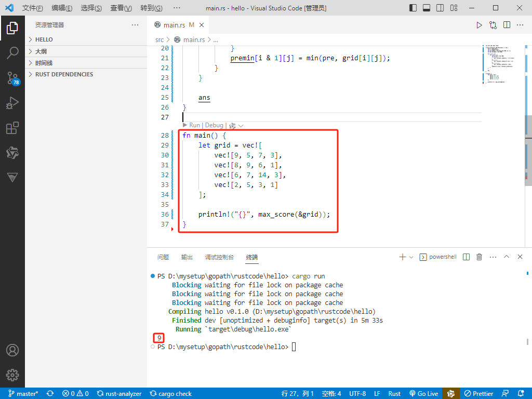Open the 转到(G) menu
532x399 pixels.
pos(151,8)
